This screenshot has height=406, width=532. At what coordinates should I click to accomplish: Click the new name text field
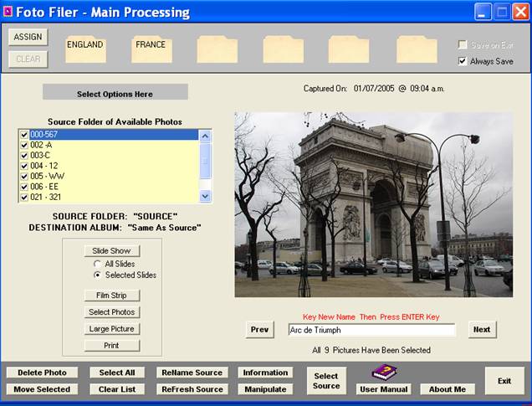click(371, 330)
